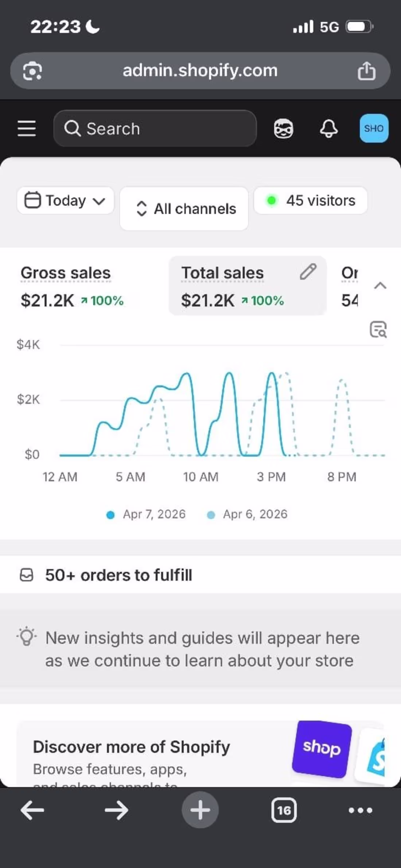Image resolution: width=401 pixels, height=868 pixels.
Task: Select the partially visible Orders metric card
Action: point(349,287)
